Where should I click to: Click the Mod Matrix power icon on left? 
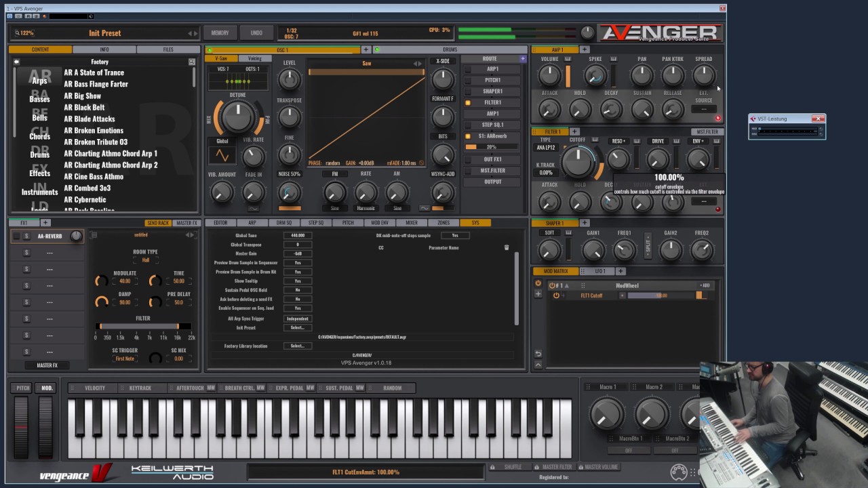click(x=538, y=283)
